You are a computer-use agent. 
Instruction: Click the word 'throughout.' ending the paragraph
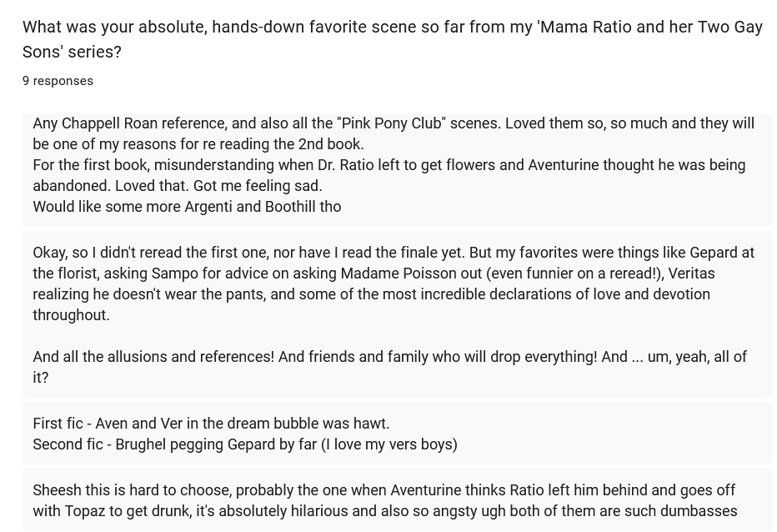[71, 315]
